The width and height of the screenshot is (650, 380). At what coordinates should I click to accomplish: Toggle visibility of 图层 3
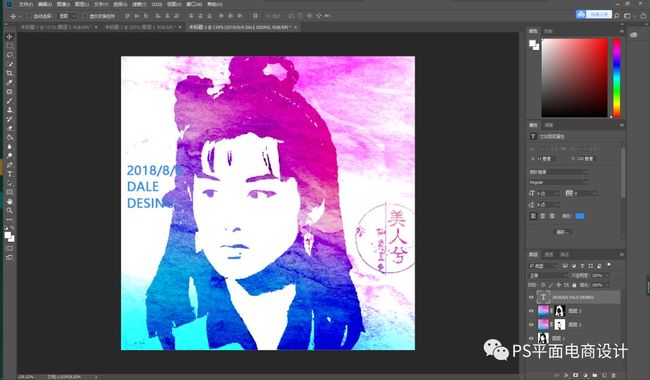531,311
